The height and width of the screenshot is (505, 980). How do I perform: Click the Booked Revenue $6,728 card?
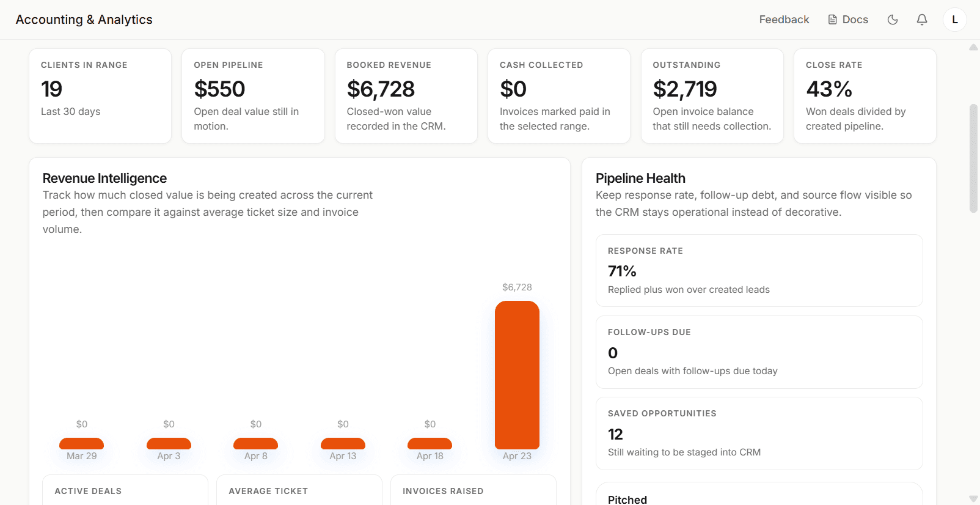tap(406, 96)
